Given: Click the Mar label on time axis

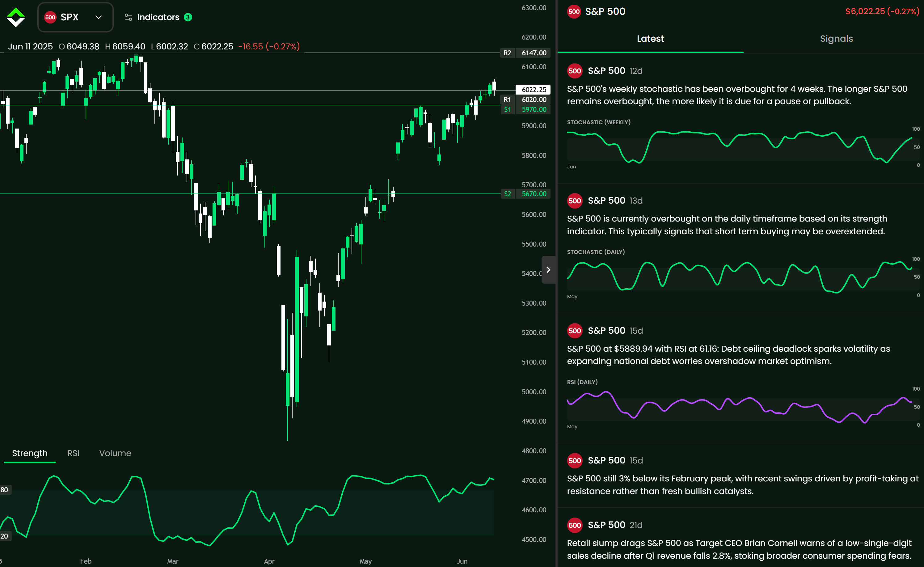Looking at the screenshot, I should click(172, 561).
